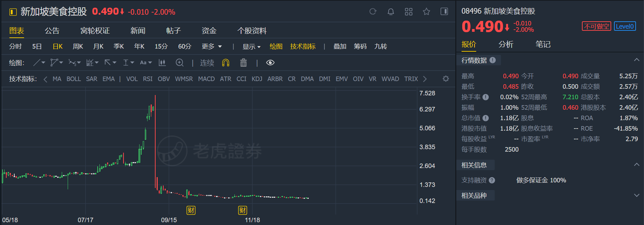
Task: Click the stock name icon in title
Action: click(x=13, y=12)
